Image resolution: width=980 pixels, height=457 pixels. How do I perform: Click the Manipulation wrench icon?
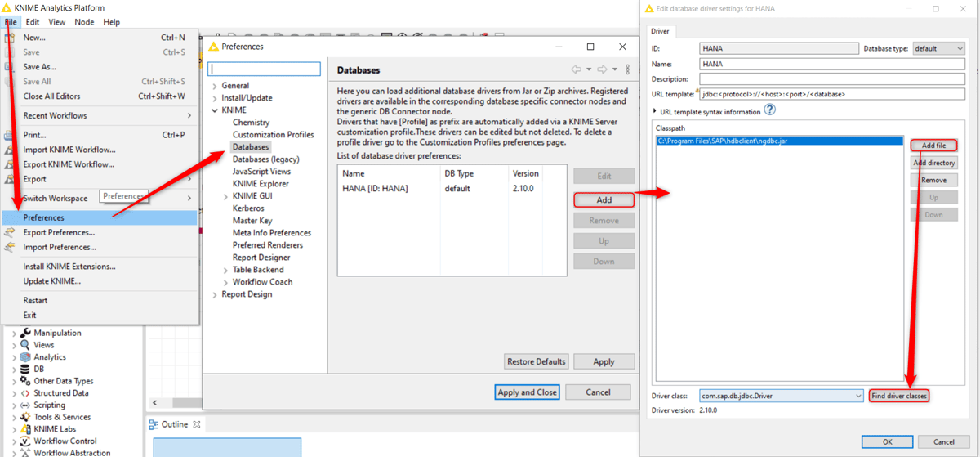25,333
